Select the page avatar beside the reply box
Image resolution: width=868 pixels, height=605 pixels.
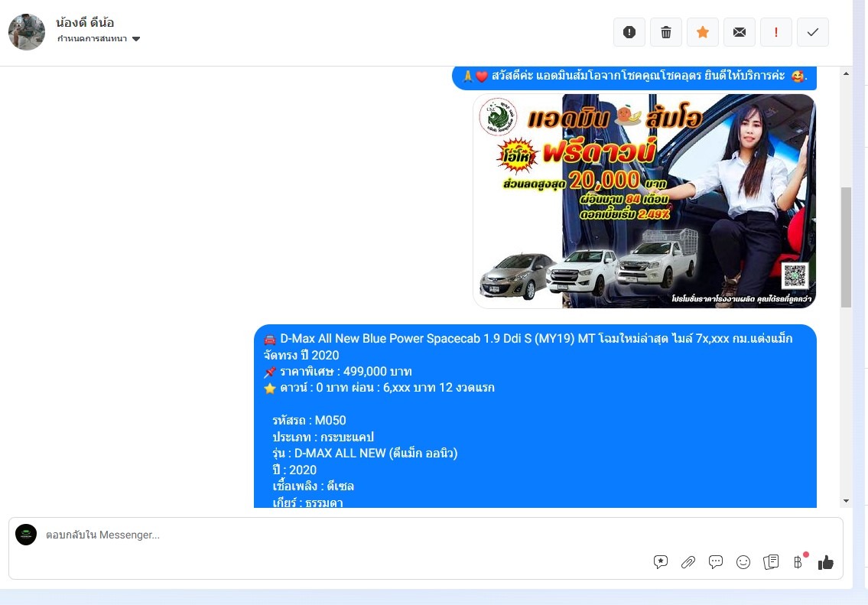click(x=26, y=535)
